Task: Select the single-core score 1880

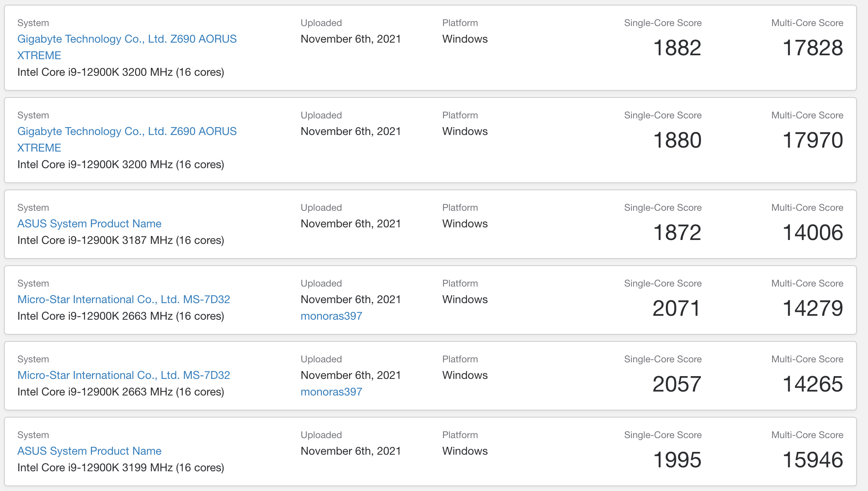Action: [677, 141]
